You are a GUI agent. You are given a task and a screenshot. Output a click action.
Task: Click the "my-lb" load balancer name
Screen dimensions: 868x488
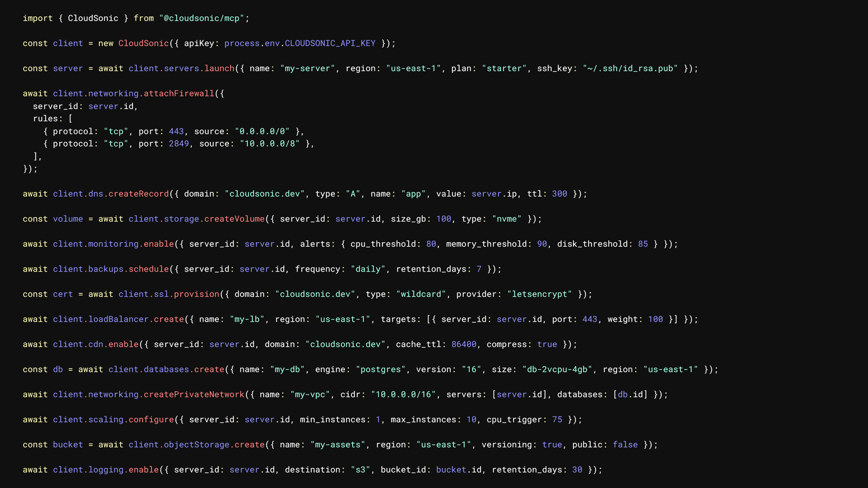(x=247, y=319)
